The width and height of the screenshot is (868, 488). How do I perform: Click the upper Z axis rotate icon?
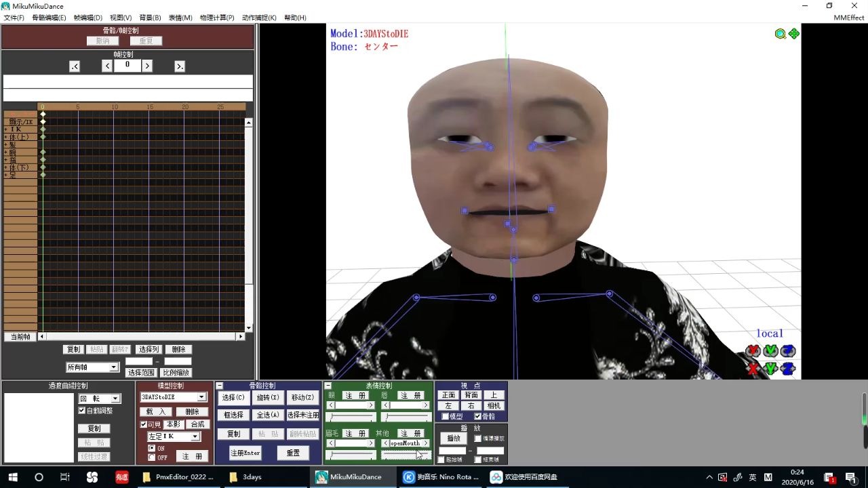click(x=787, y=351)
